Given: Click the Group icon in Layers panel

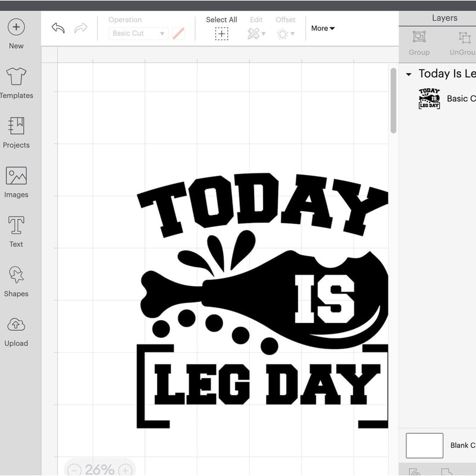Looking at the screenshot, I should pyautogui.click(x=419, y=37).
